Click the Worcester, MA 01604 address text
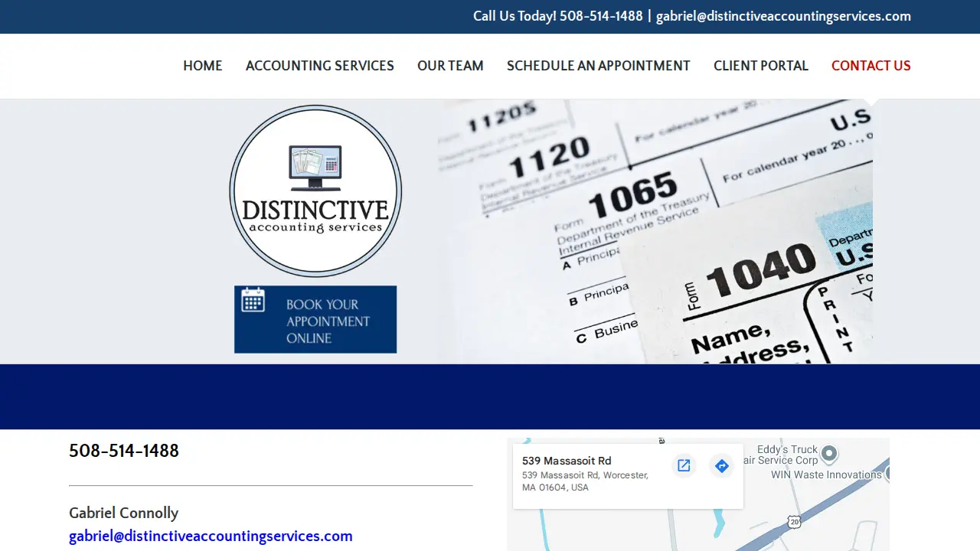 pos(586,481)
